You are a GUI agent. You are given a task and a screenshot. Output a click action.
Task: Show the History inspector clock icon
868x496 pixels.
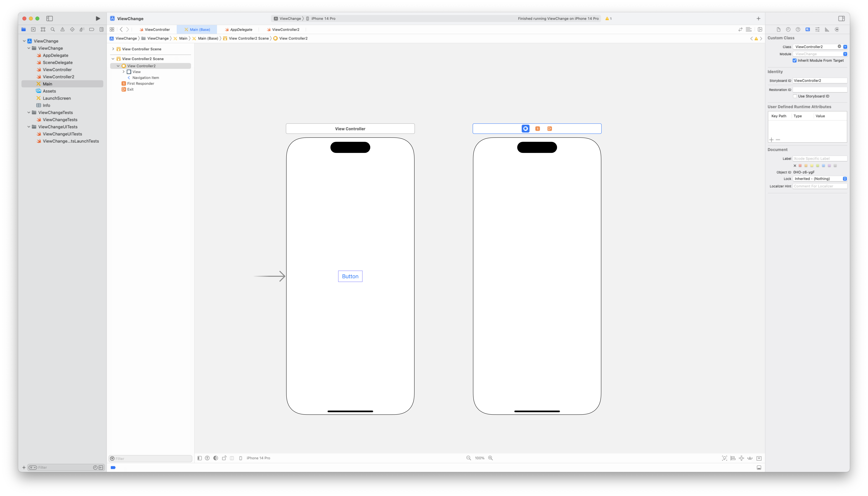click(788, 29)
